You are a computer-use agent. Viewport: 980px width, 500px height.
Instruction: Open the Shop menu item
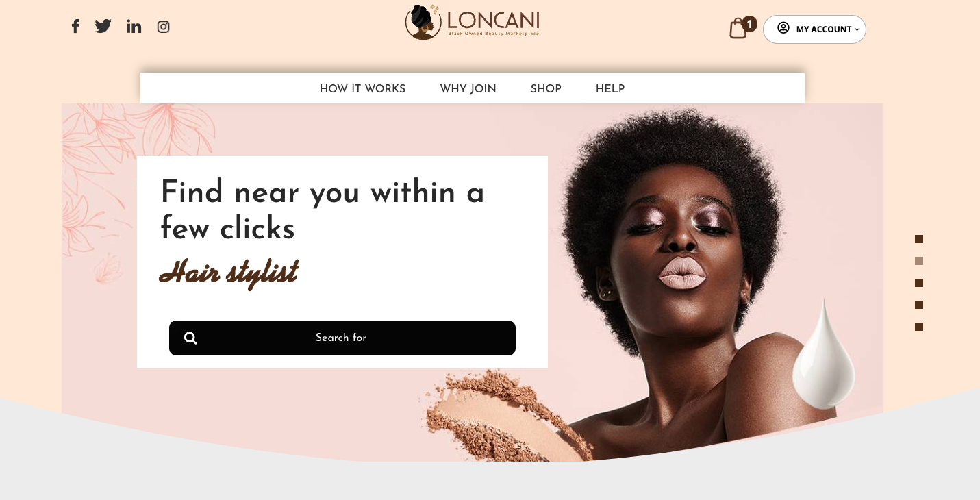[x=546, y=88]
